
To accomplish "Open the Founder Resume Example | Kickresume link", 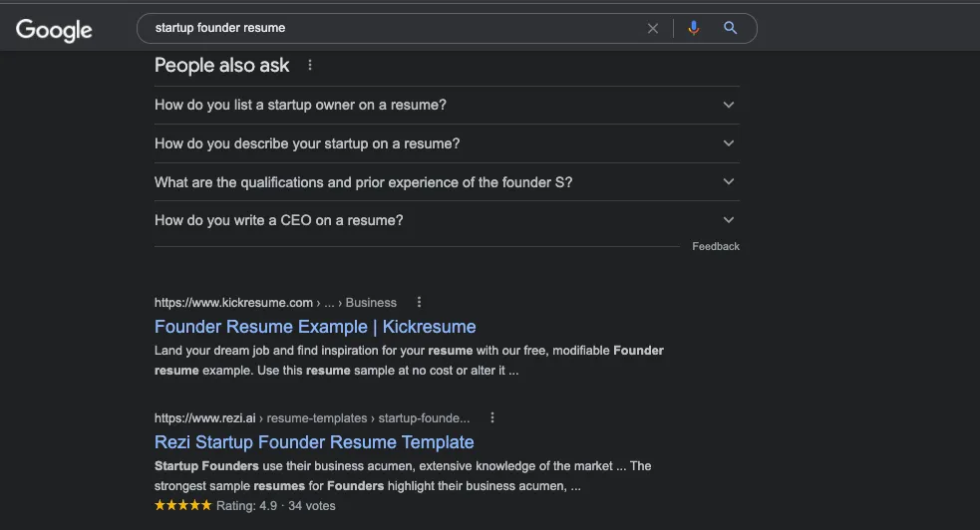I will [315, 327].
